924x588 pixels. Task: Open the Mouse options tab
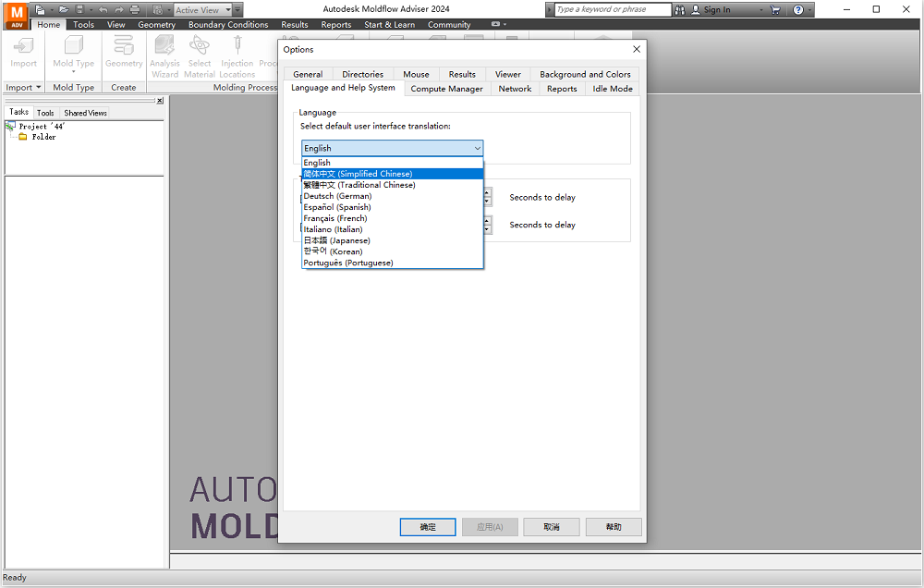416,74
